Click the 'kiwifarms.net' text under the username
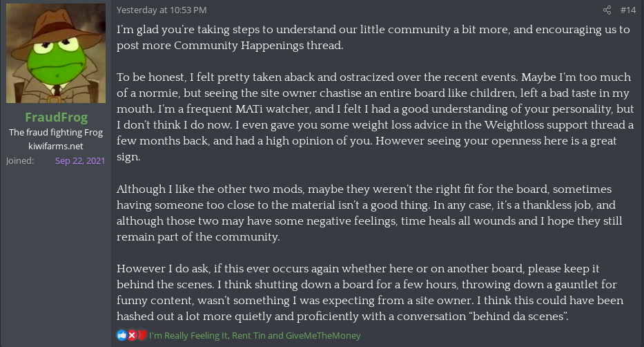The height and width of the screenshot is (347, 644). point(56,146)
